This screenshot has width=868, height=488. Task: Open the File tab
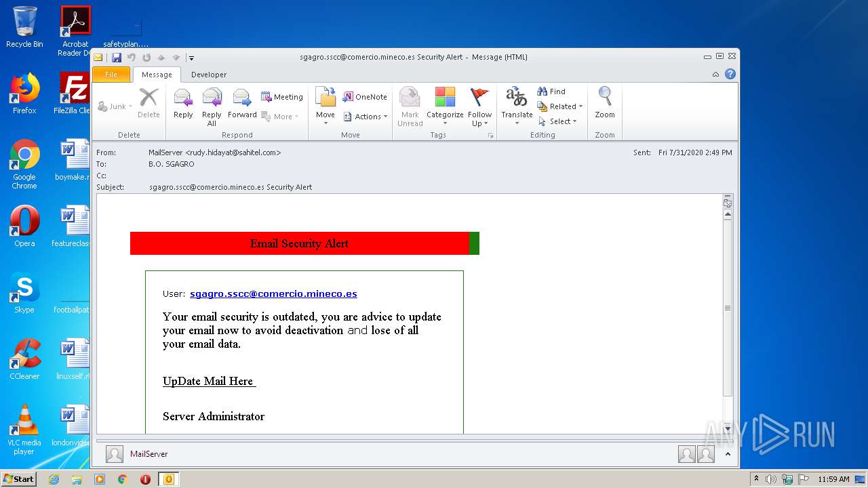click(x=111, y=75)
